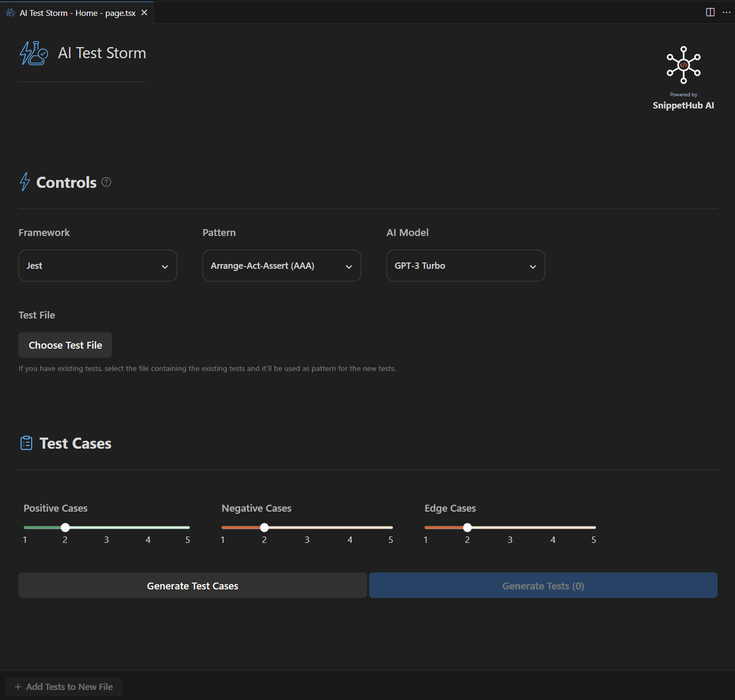
Task: Set Edge Cases slider to 3
Action: point(510,528)
